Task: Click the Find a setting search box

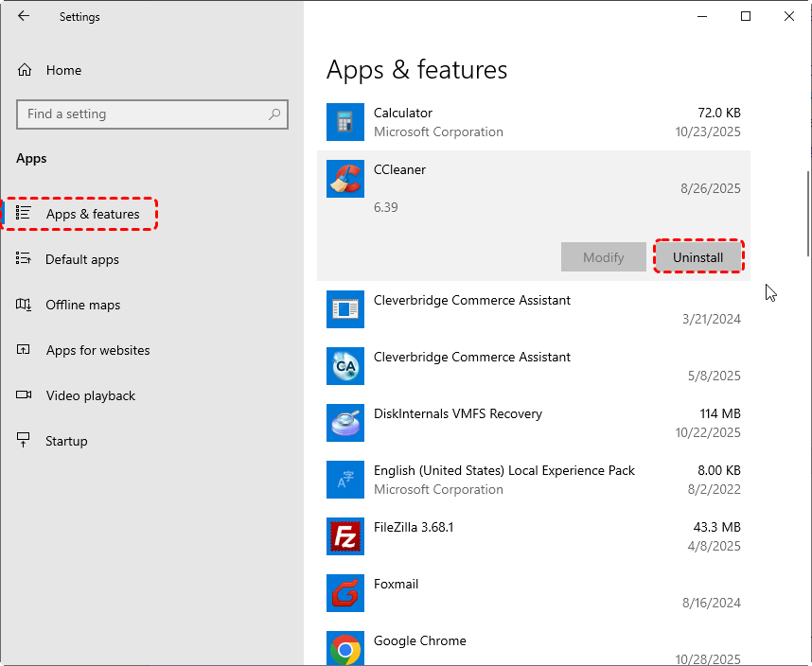Action: click(142, 114)
